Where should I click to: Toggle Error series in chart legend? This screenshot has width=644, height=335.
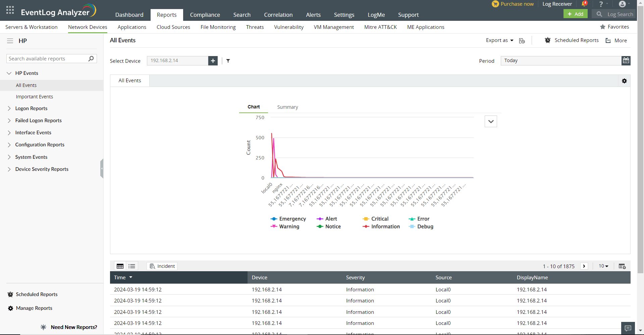point(419,219)
